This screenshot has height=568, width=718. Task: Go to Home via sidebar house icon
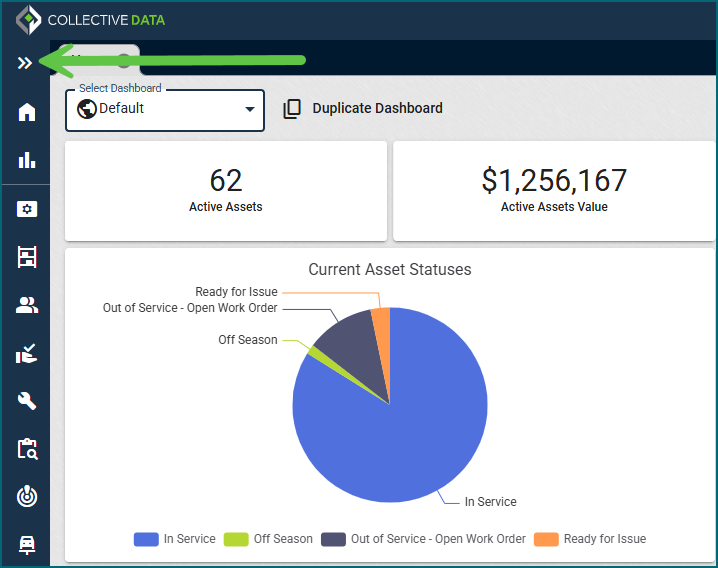(x=26, y=112)
